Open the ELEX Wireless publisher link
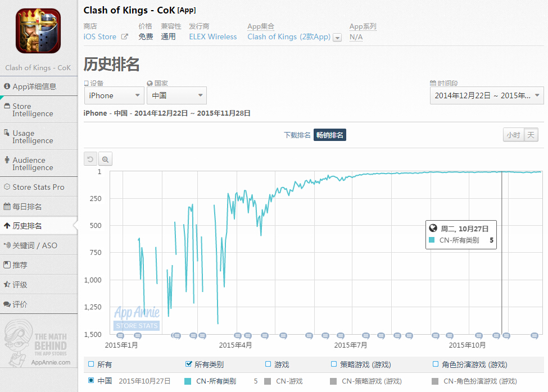548x392 pixels. tap(213, 37)
